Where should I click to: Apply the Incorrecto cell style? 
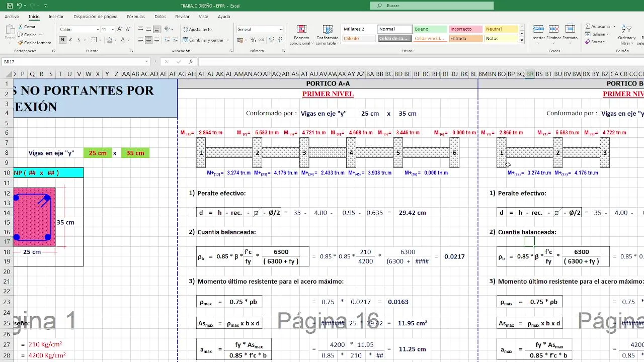(465, 29)
